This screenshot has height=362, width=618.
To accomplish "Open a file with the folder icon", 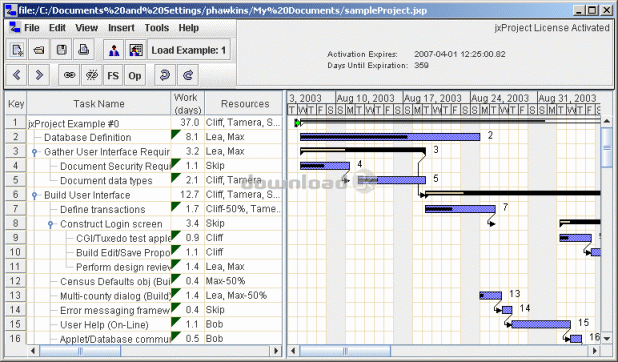I will pos(39,50).
